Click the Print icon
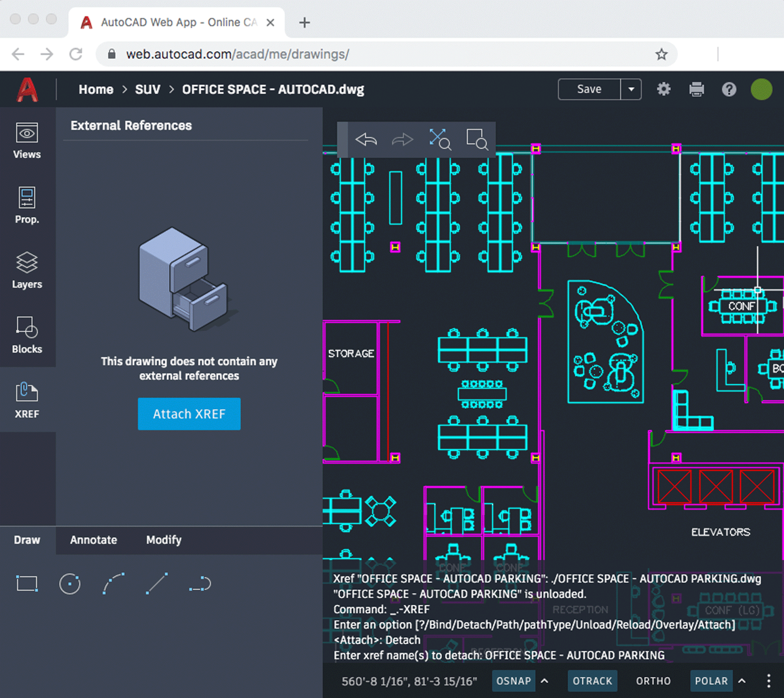Screen dimensions: 784x698 coord(696,89)
